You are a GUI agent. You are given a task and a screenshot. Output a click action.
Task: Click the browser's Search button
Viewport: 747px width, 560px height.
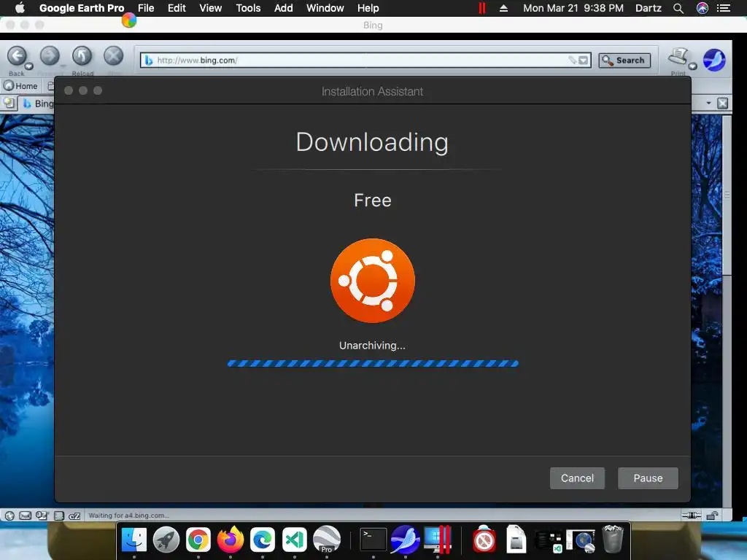click(x=624, y=61)
